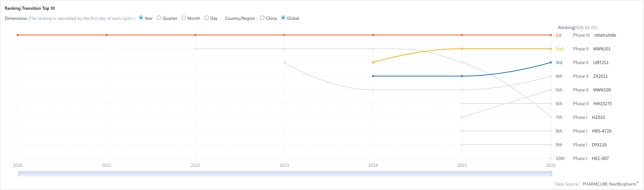Screen dimensions: 644x190
Task: Click the HM15275 drug name
Action: [602, 104]
